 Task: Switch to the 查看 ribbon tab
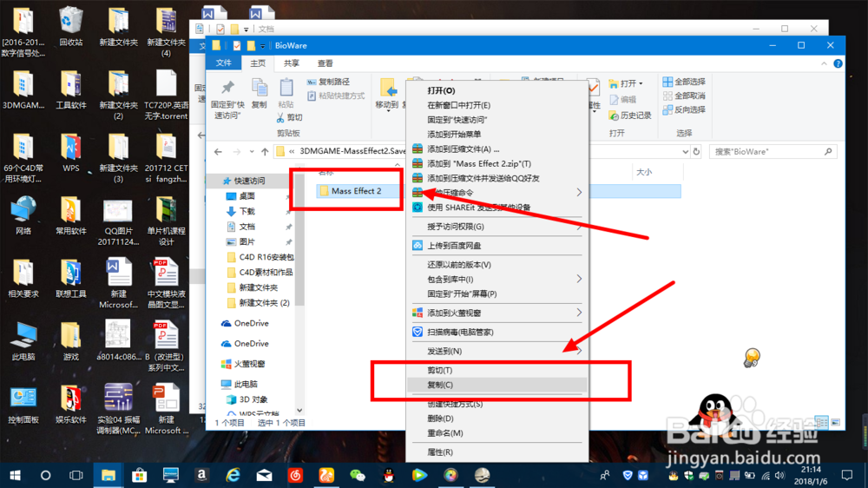point(325,63)
